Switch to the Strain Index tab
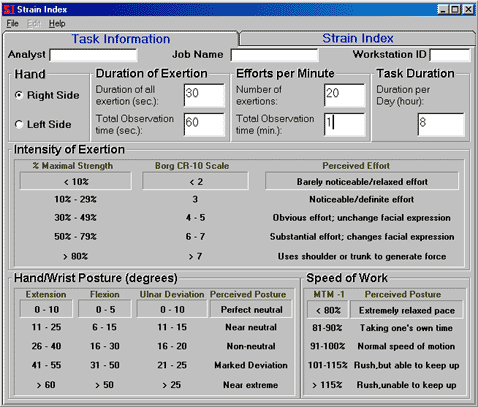 coord(358,38)
